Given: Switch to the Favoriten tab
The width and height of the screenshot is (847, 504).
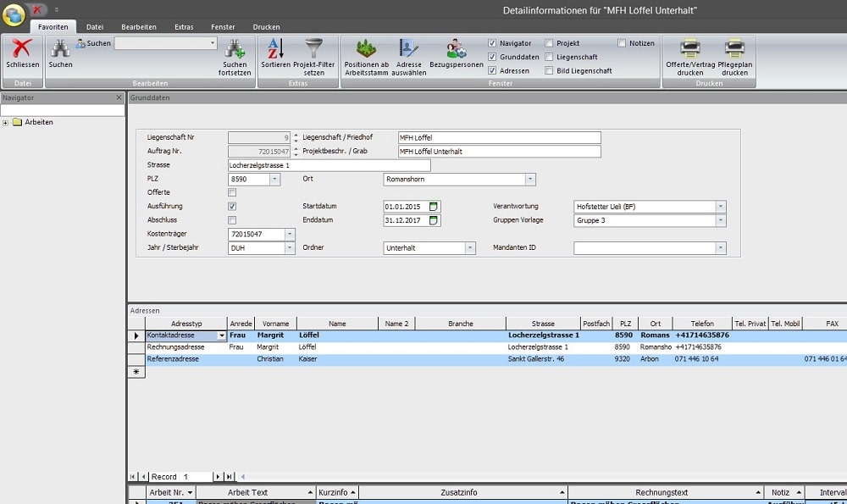Looking at the screenshot, I should pos(53,27).
